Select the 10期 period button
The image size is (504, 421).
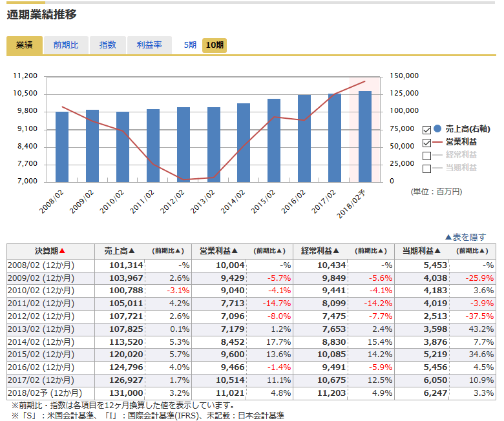[x=214, y=45]
